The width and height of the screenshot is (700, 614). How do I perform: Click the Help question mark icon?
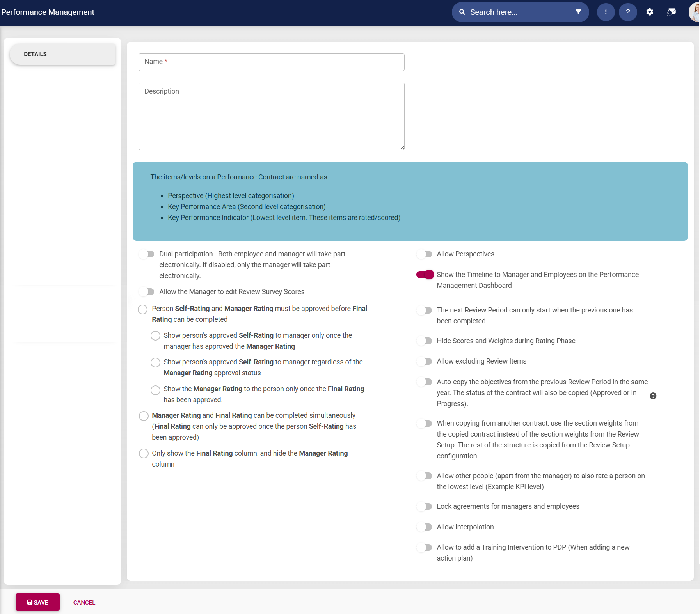[628, 12]
